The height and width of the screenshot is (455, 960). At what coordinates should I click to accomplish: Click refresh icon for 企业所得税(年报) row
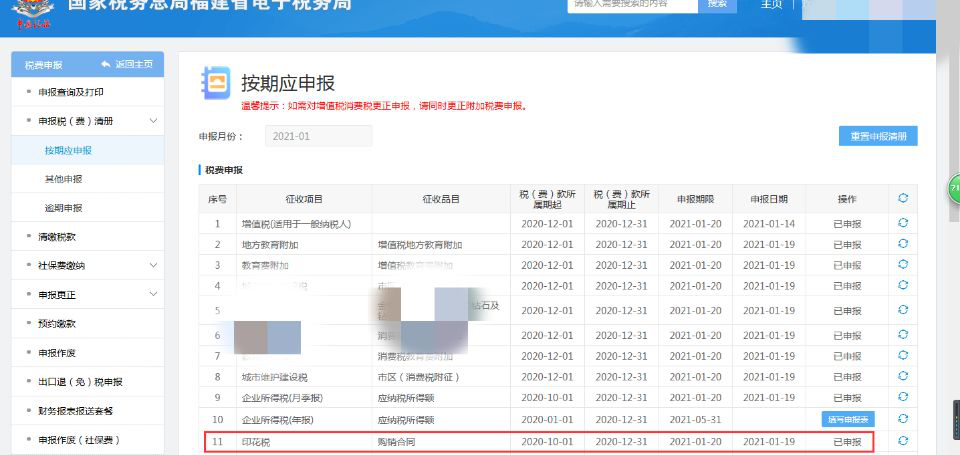902,419
